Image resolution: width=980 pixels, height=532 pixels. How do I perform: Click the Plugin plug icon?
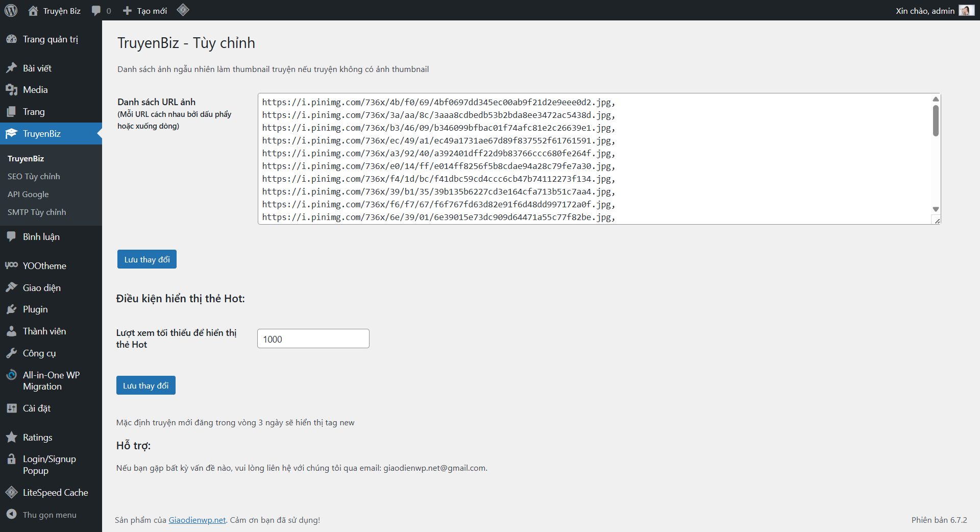pyautogui.click(x=11, y=309)
